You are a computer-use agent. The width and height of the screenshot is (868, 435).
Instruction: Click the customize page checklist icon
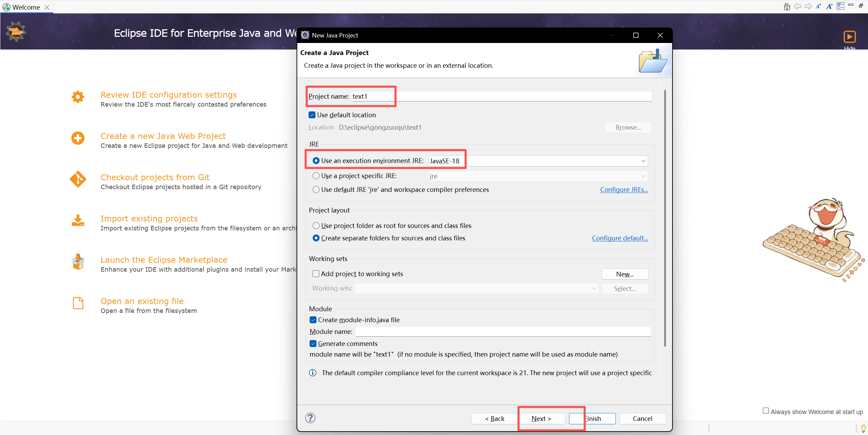coord(840,6)
